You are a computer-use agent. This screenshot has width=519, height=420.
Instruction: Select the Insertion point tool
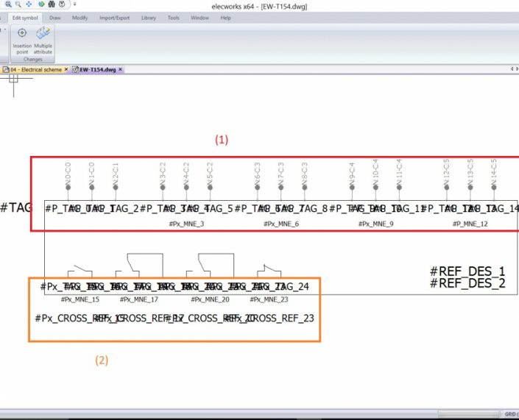pos(22,41)
